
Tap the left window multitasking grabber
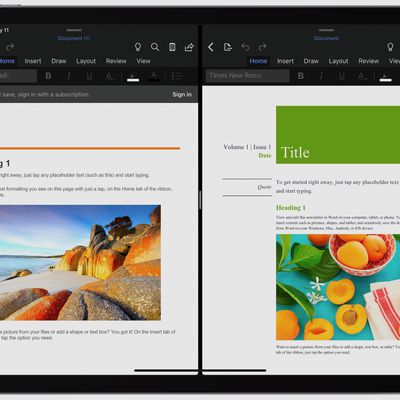click(74, 30)
